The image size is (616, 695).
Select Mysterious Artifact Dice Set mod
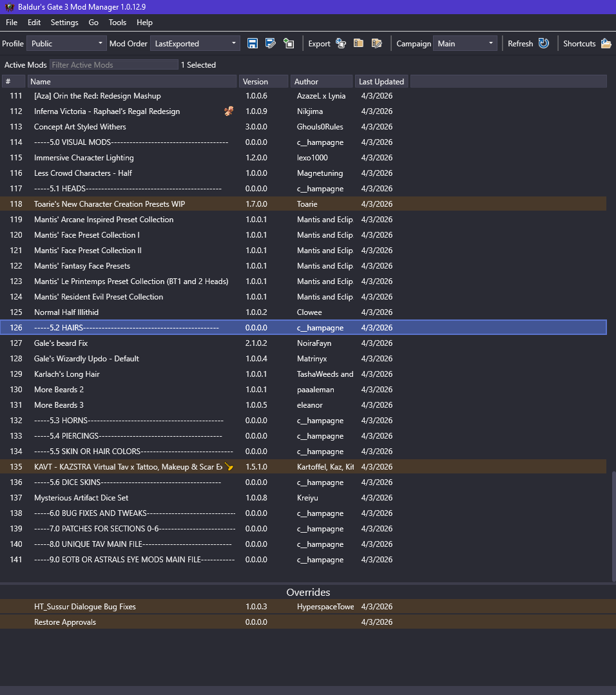pos(303,498)
